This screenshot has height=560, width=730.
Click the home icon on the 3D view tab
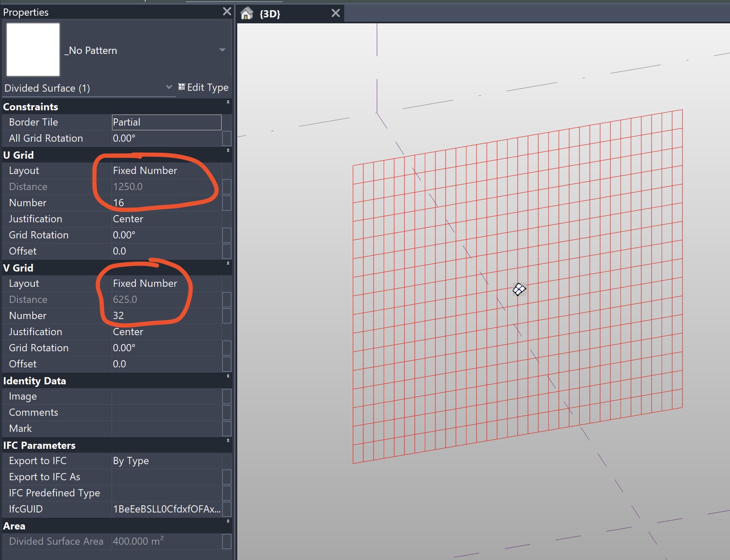[x=247, y=14]
